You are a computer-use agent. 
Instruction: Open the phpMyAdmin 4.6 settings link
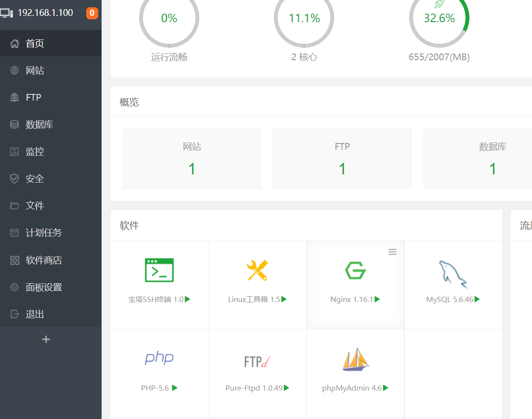[x=352, y=388]
